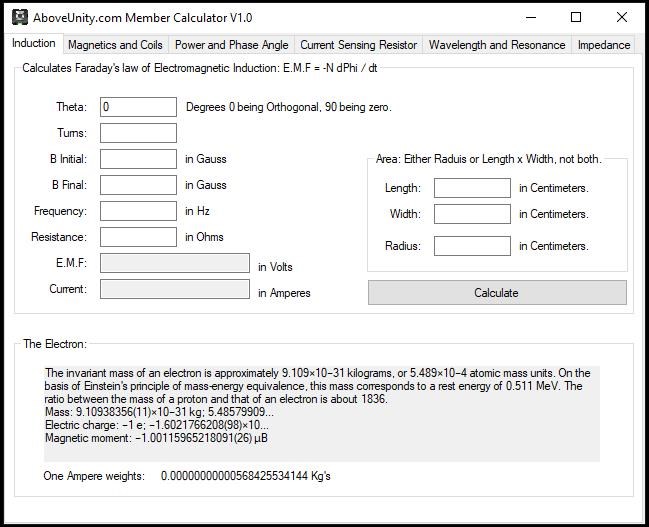Select the B Final Gauss field
The width and height of the screenshot is (649, 527).
138,185
